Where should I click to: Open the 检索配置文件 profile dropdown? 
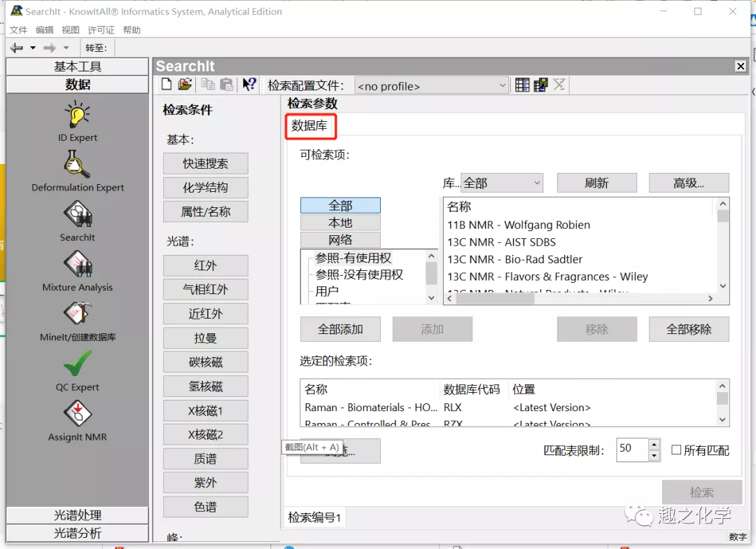(431, 86)
